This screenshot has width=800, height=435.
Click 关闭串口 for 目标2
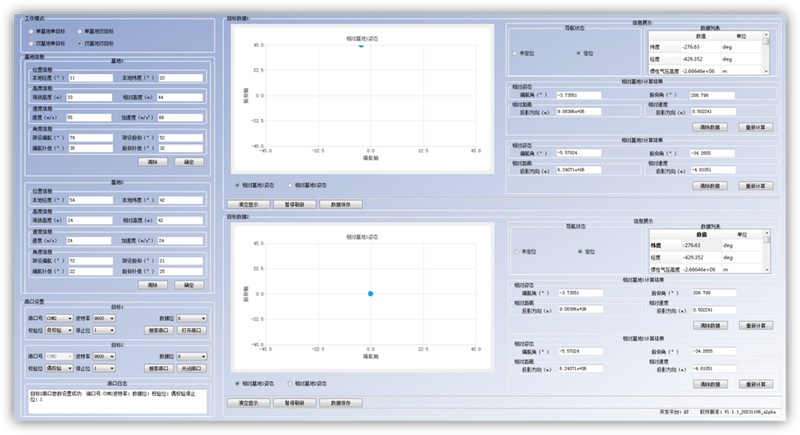pyautogui.click(x=192, y=368)
